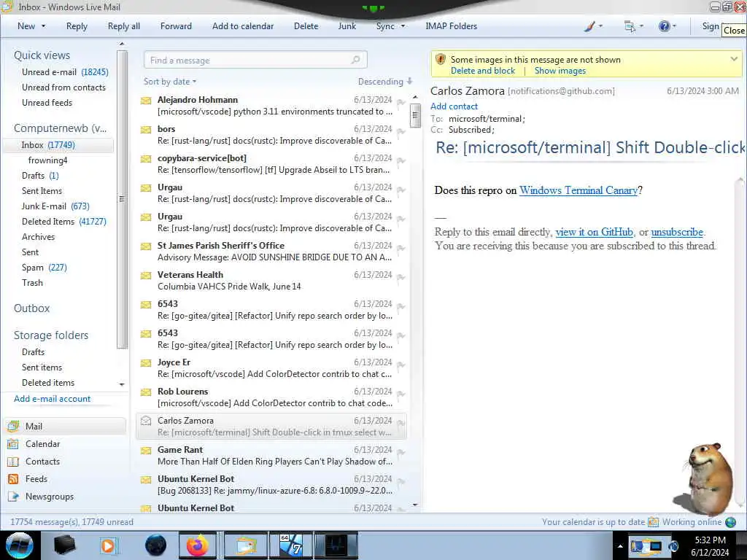Open the Sync dropdown arrow

[403, 26]
